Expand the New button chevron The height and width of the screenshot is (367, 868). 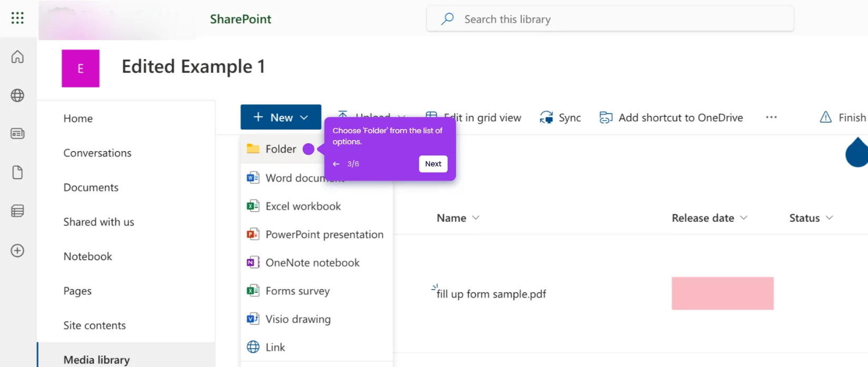tap(304, 117)
